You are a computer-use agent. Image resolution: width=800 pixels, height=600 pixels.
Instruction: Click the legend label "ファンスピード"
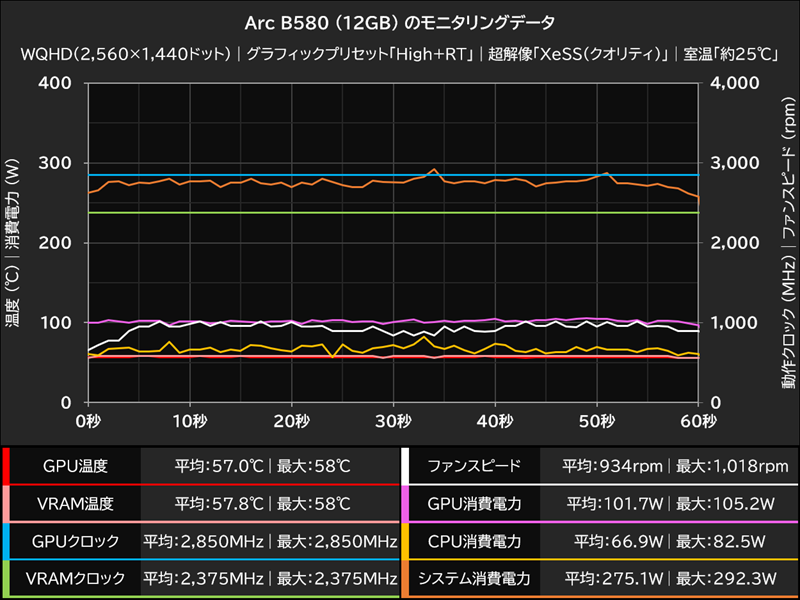pos(474,466)
